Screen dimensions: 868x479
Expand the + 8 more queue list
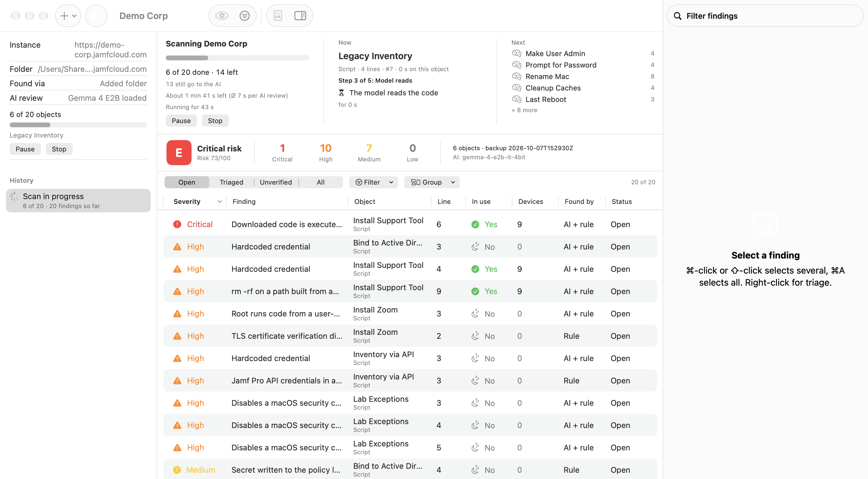point(524,110)
